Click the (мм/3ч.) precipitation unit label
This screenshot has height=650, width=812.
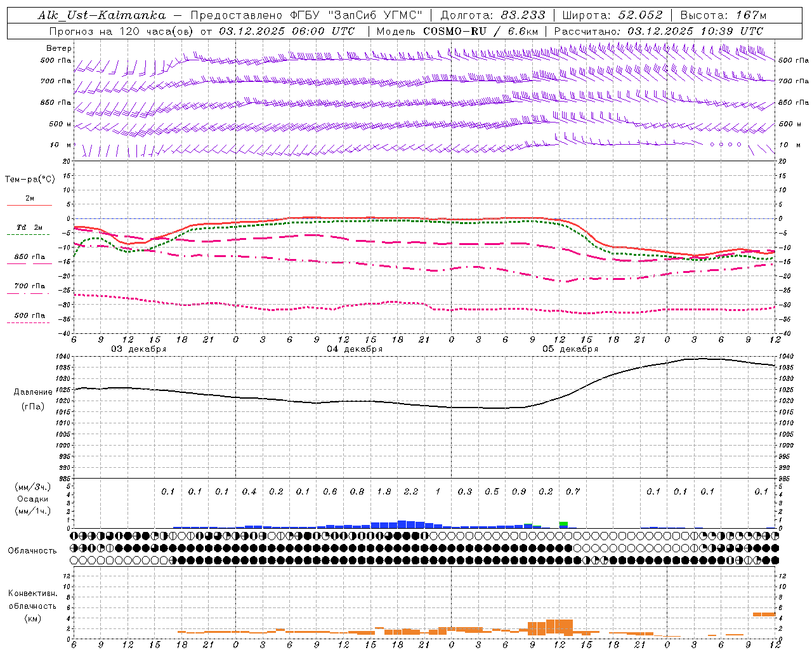coord(34,487)
